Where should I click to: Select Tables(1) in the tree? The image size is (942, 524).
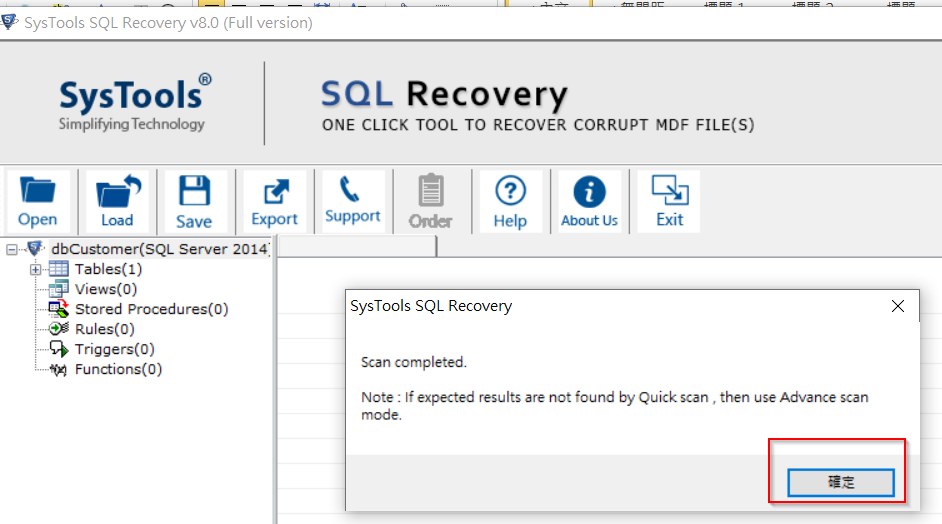pyautogui.click(x=108, y=269)
